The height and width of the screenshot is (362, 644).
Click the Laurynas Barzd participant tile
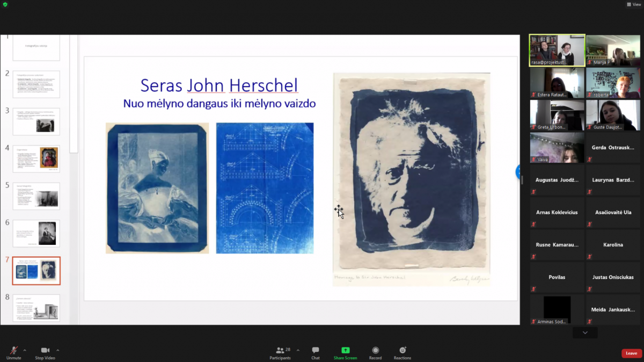click(613, 180)
